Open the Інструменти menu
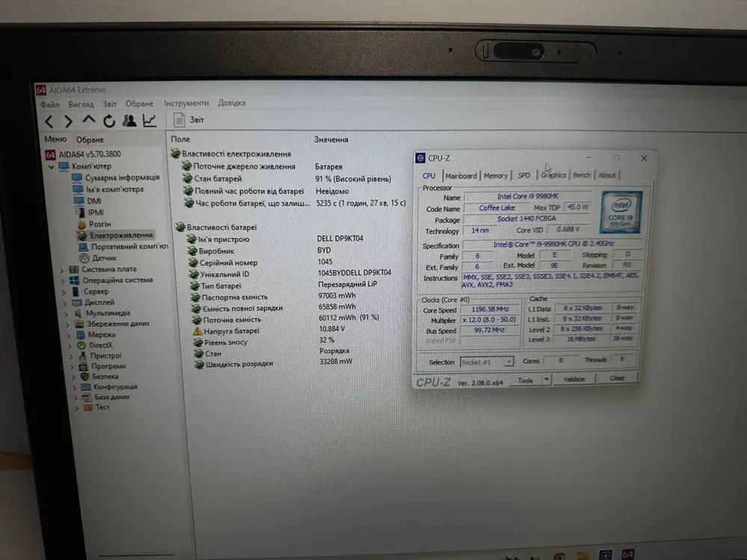The image size is (747, 560). point(186,103)
